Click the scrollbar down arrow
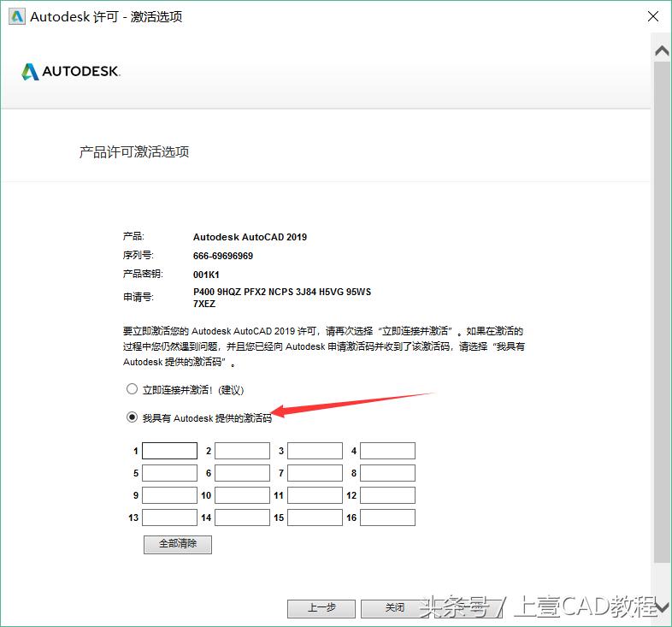The width and height of the screenshot is (672, 627). click(662, 607)
